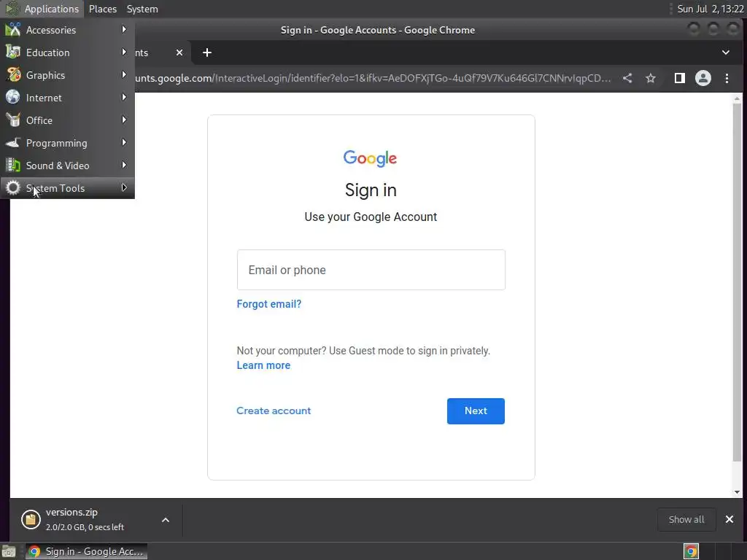Click the Chrome address bar URL
Image resolution: width=747 pixels, height=560 pixels.
[x=373, y=78]
